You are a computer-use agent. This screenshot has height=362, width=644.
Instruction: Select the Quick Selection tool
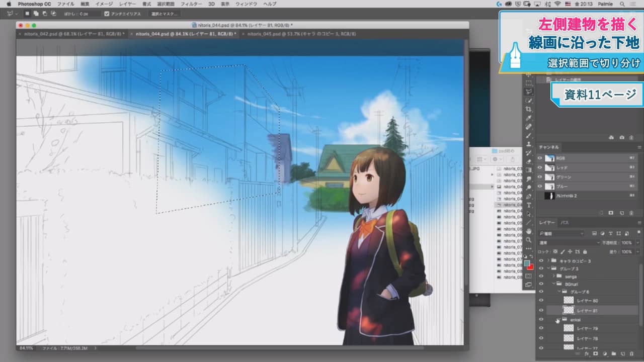click(x=529, y=101)
